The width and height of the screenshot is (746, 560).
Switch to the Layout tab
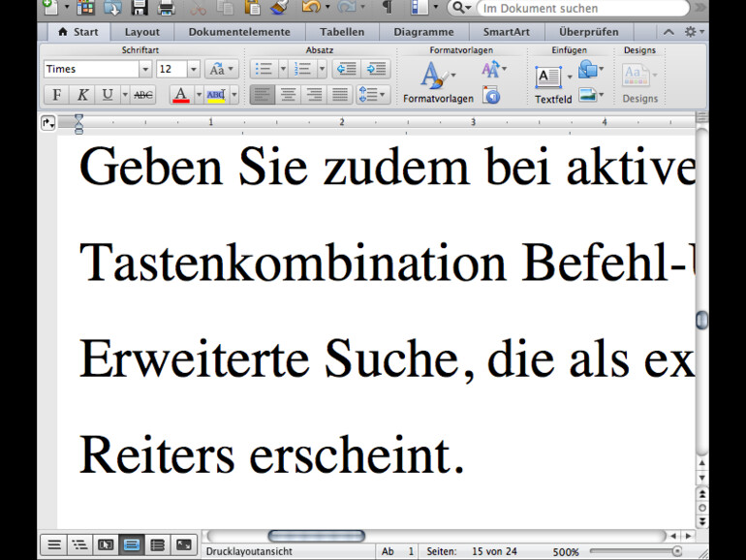141,32
